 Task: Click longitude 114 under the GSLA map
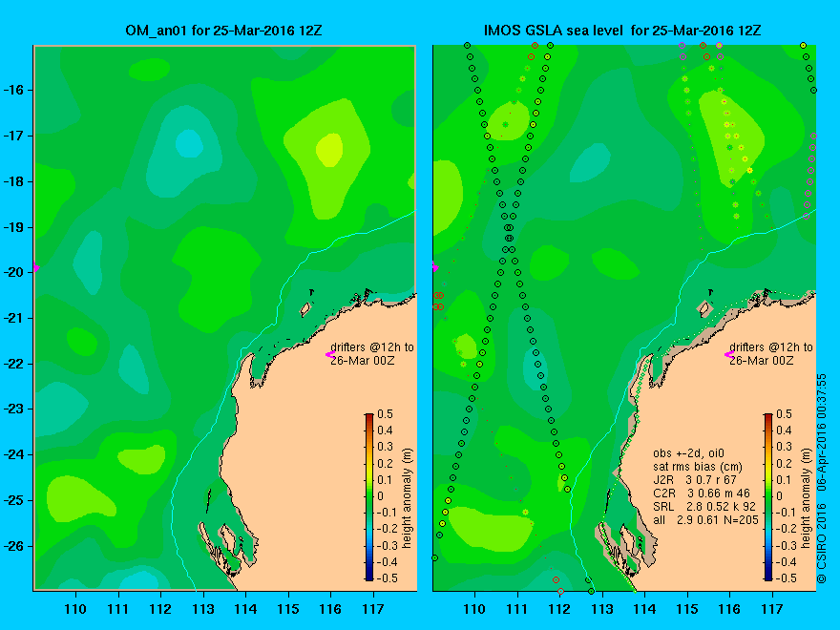pos(644,609)
